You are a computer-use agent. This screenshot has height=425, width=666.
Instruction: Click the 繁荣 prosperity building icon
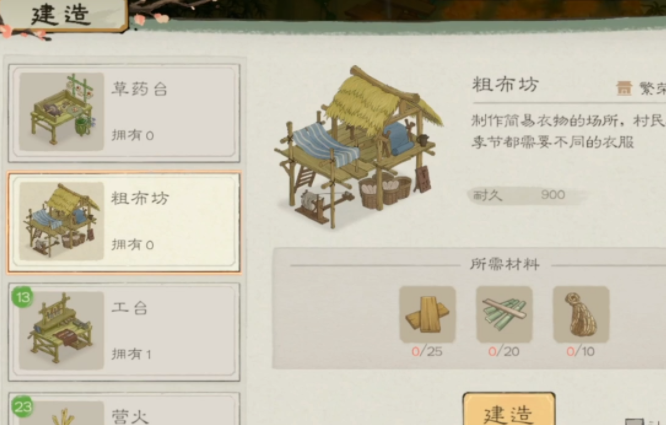click(624, 88)
